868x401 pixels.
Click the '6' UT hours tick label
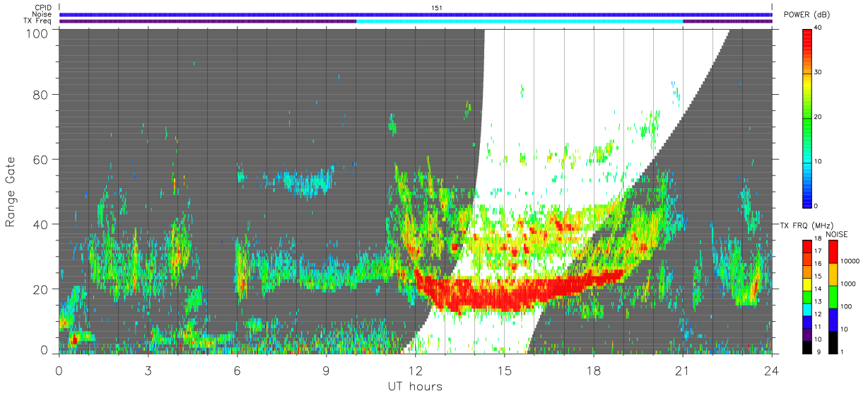pos(237,371)
